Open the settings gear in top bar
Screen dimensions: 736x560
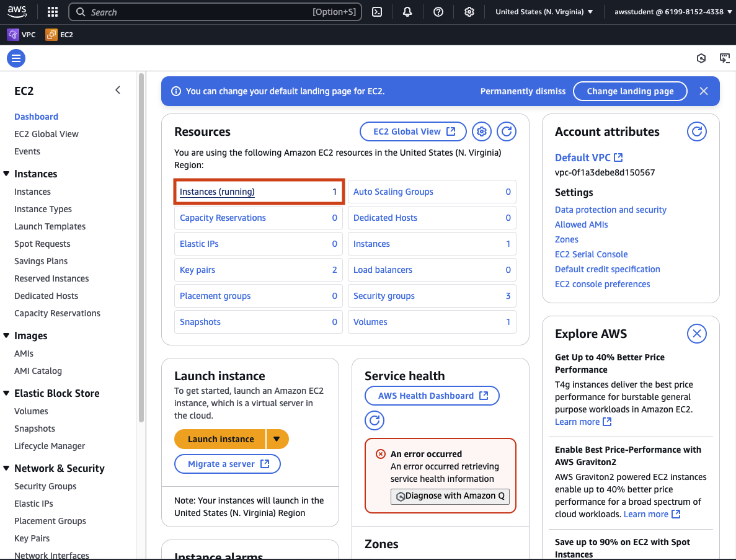point(469,12)
